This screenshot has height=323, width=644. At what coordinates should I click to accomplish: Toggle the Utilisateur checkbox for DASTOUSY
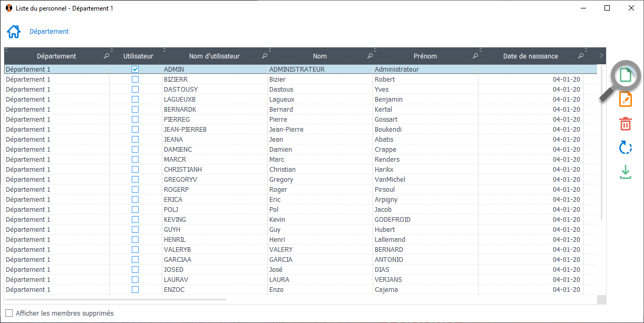point(135,89)
